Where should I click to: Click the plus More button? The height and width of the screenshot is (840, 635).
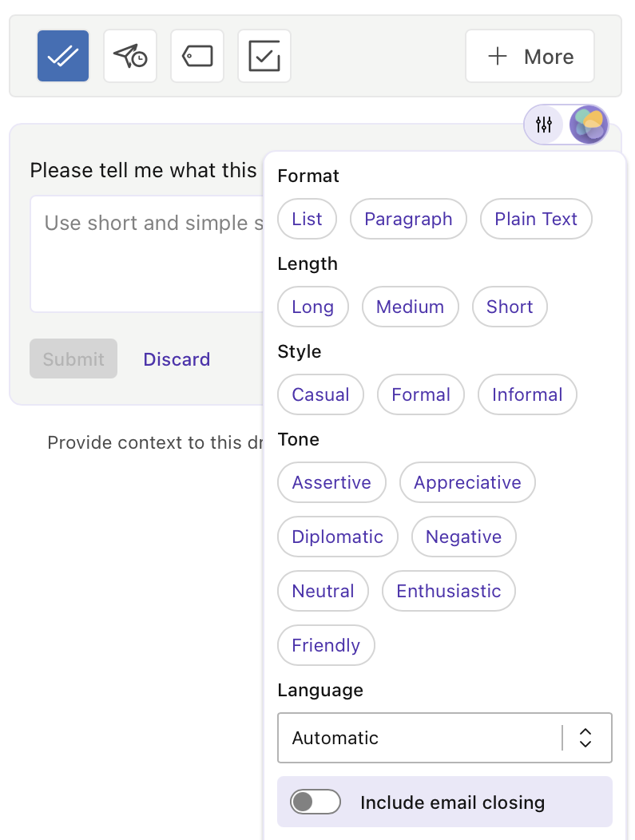click(x=530, y=56)
